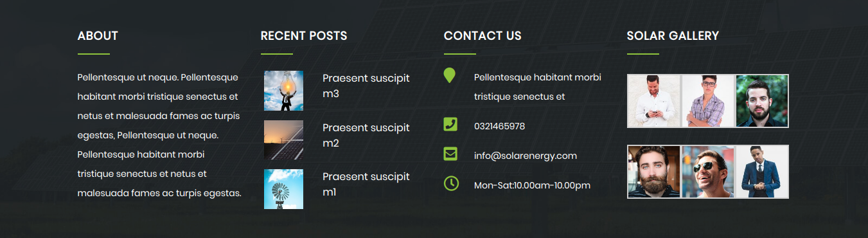Click the phone number 0321465978
Viewport: 868px width, 238px height.
(x=499, y=126)
